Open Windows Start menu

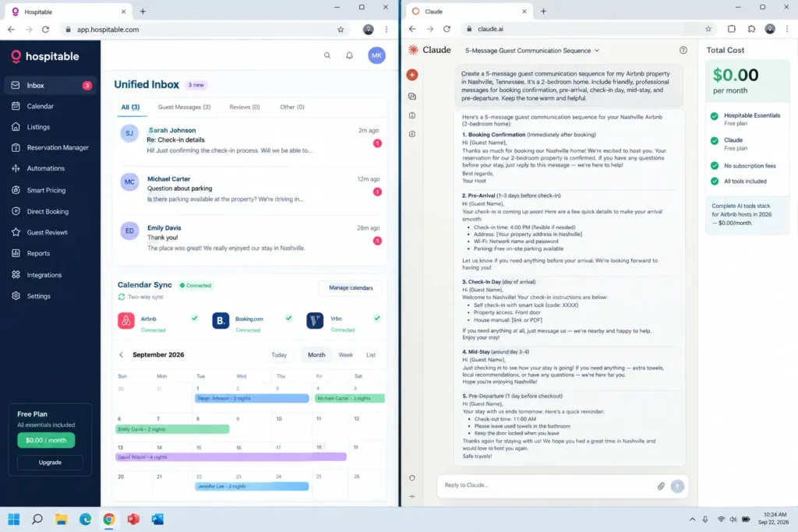[14, 520]
